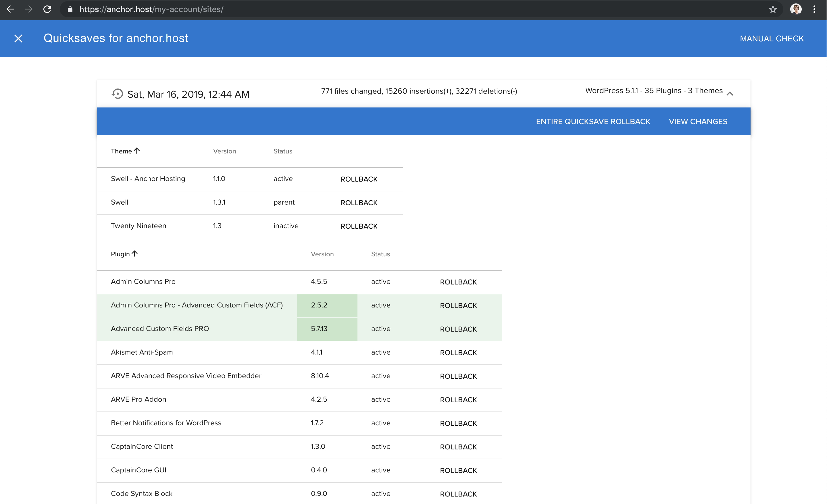
Task: Click the theme table Version column header
Action: [x=224, y=151]
